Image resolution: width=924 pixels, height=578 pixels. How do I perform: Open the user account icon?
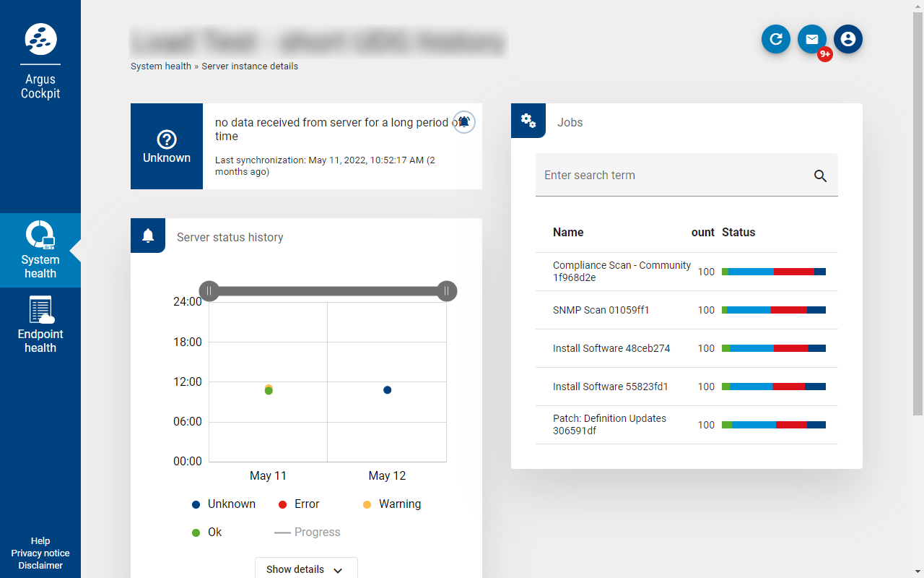848,39
